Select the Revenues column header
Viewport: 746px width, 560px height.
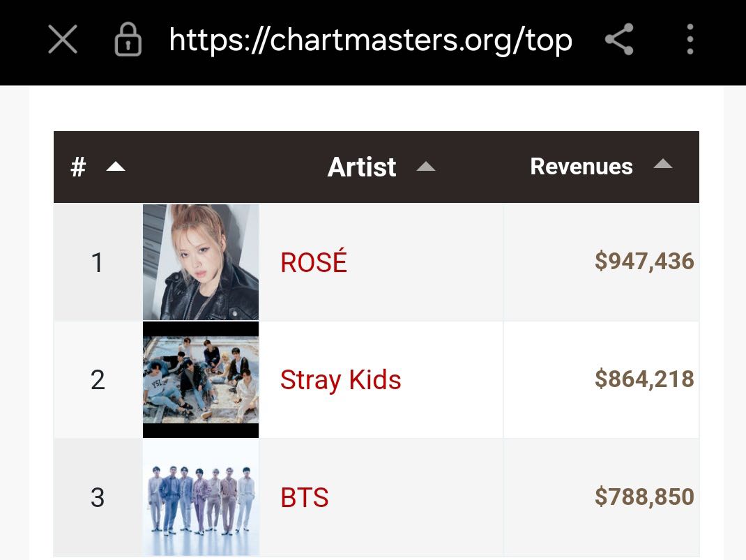tap(581, 166)
